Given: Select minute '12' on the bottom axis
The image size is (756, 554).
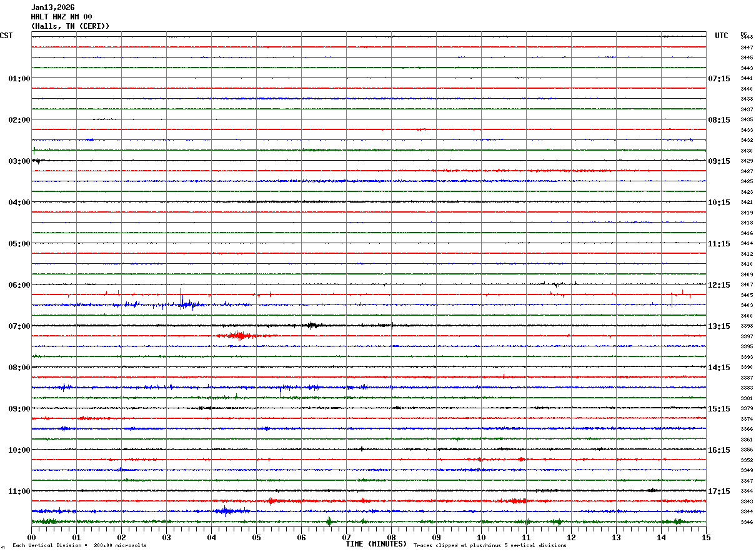Looking at the screenshot, I should click(571, 537).
